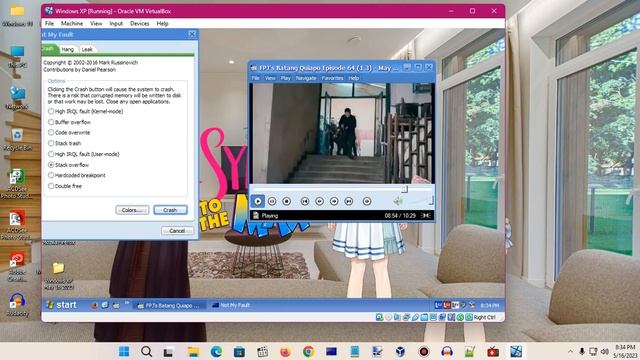The width and height of the screenshot is (640, 360).
Task: Open the media player Favorites menu
Action: (332, 78)
